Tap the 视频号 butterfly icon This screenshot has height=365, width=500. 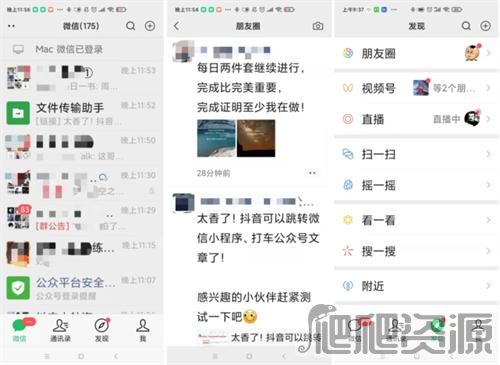pos(348,88)
